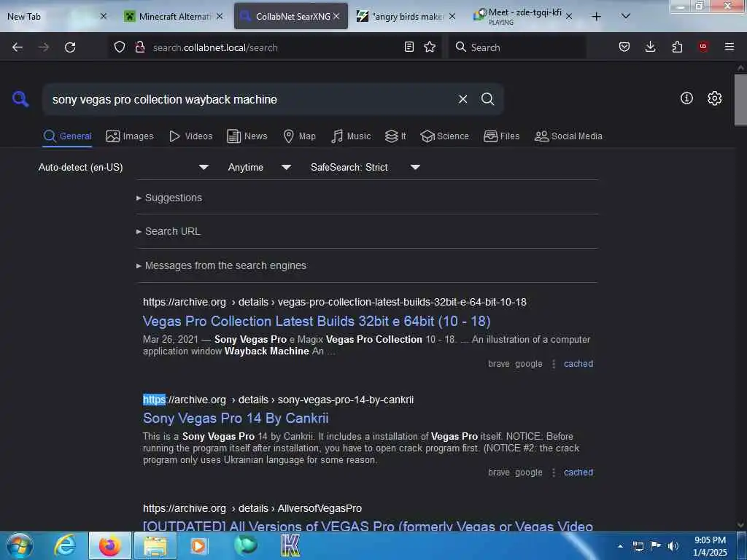Screen dimensions: 747x560
Task: Open cached link for Vegas Pro Collection
Action: pyautogui.click(x=578, y=364)
